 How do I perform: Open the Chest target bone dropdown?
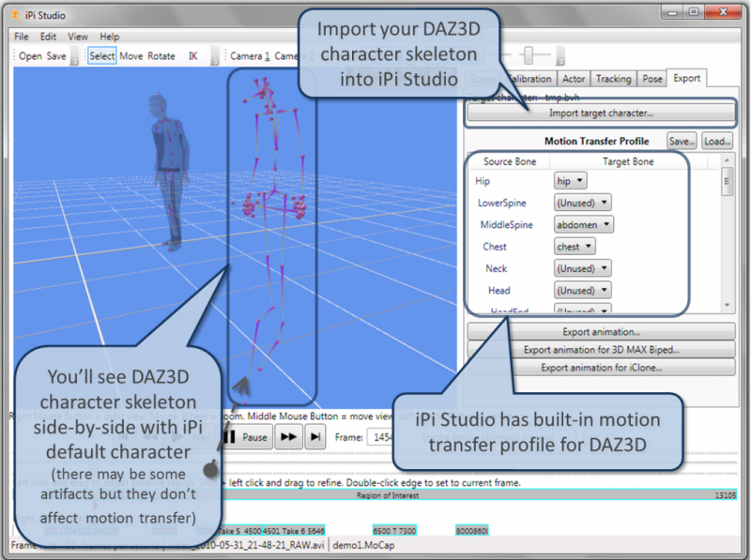pos(575,247)
